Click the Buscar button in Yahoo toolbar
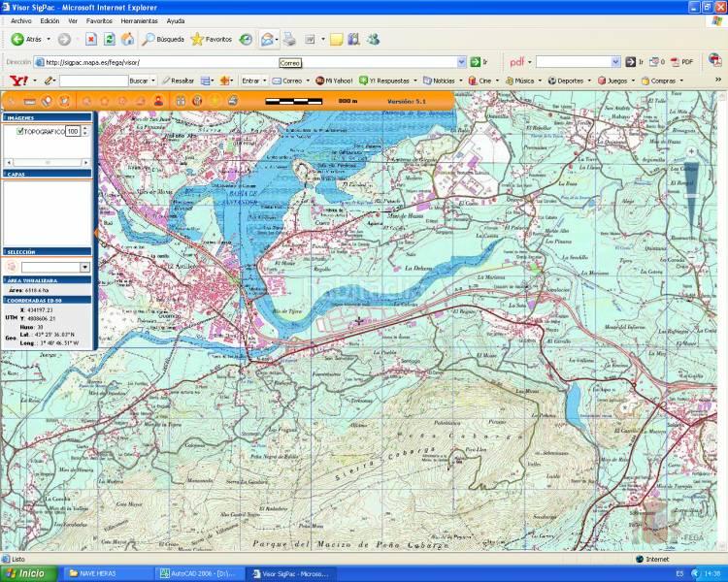The height and width of the screenshot is (582, 728). coord(140,81)
